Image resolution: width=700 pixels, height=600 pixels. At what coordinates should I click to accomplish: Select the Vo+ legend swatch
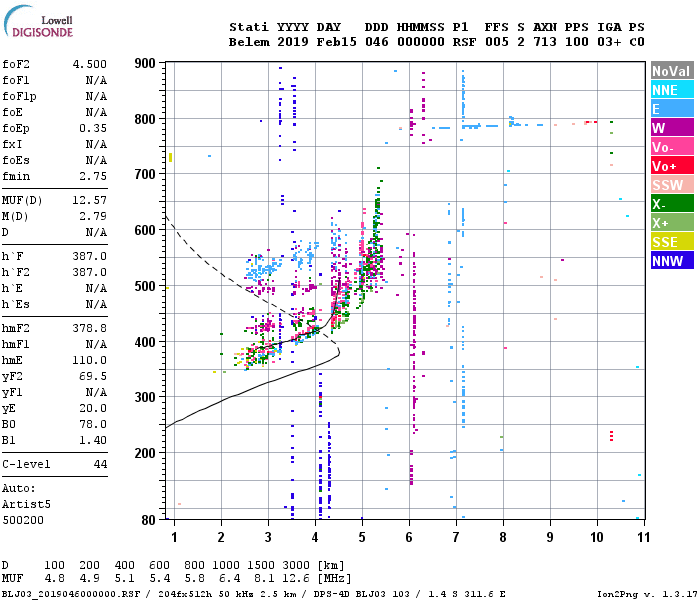[672, 166]
